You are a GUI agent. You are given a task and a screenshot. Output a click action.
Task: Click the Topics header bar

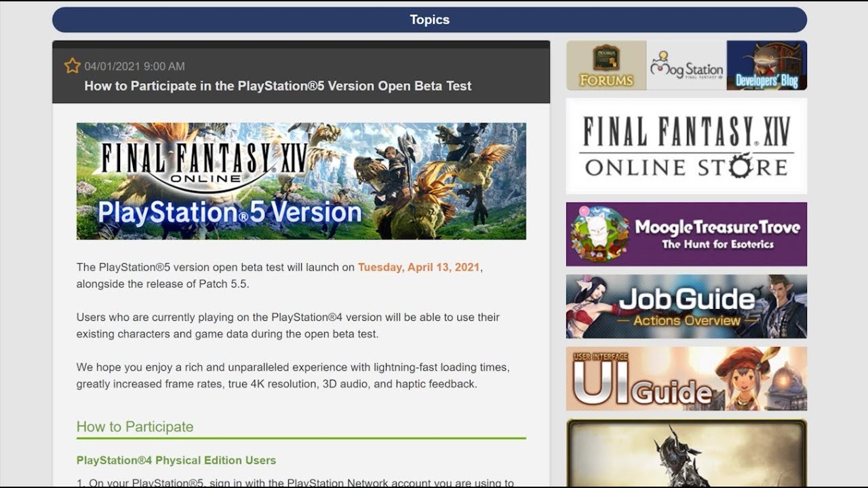pyautogui.click(x=429, y=20)
